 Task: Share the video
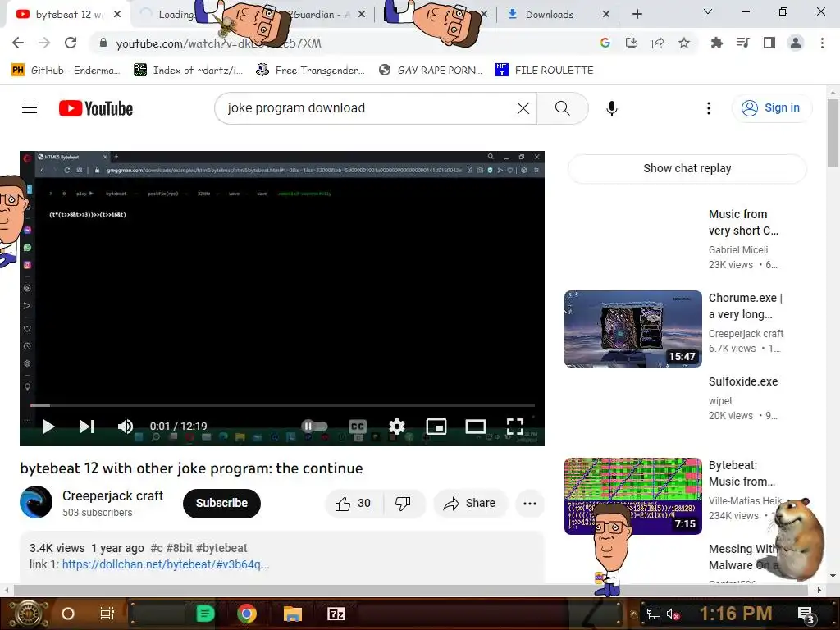coord(470,503)
